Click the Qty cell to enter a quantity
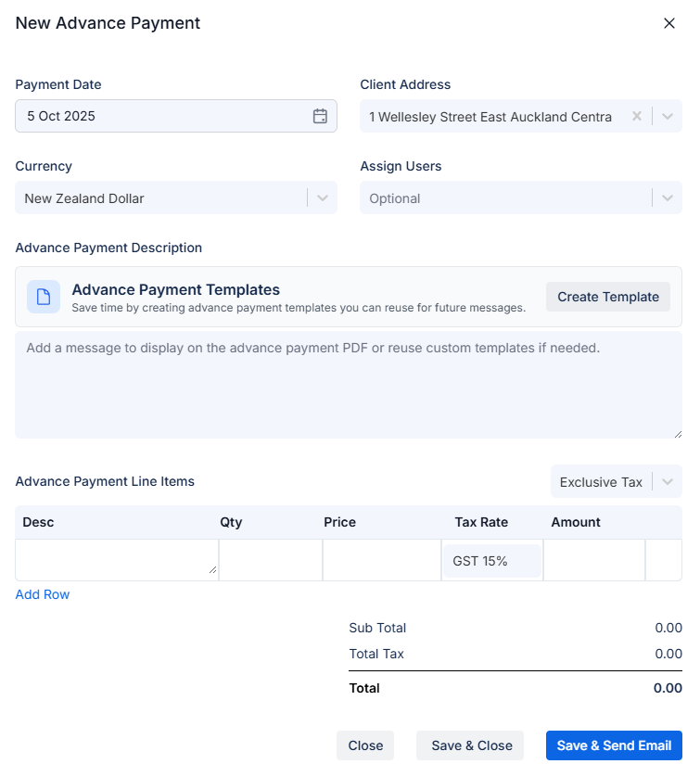Screen dimensions: 700x764 [270, 560]
